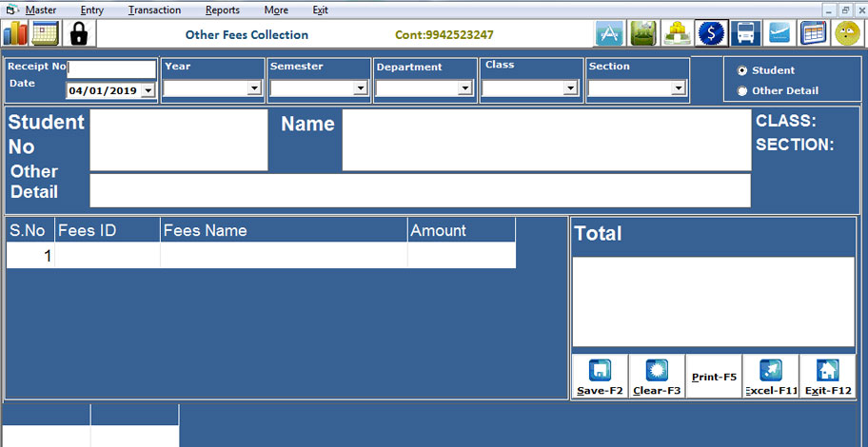
Task: Click the airplane toolbar icon
Action: [x=779, y=33]
